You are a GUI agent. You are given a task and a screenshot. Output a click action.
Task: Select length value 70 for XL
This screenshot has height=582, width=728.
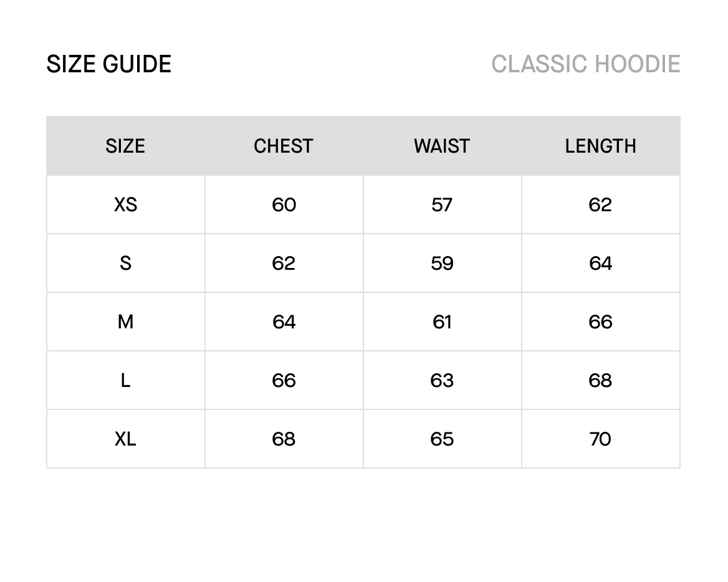tap(600, 439)
